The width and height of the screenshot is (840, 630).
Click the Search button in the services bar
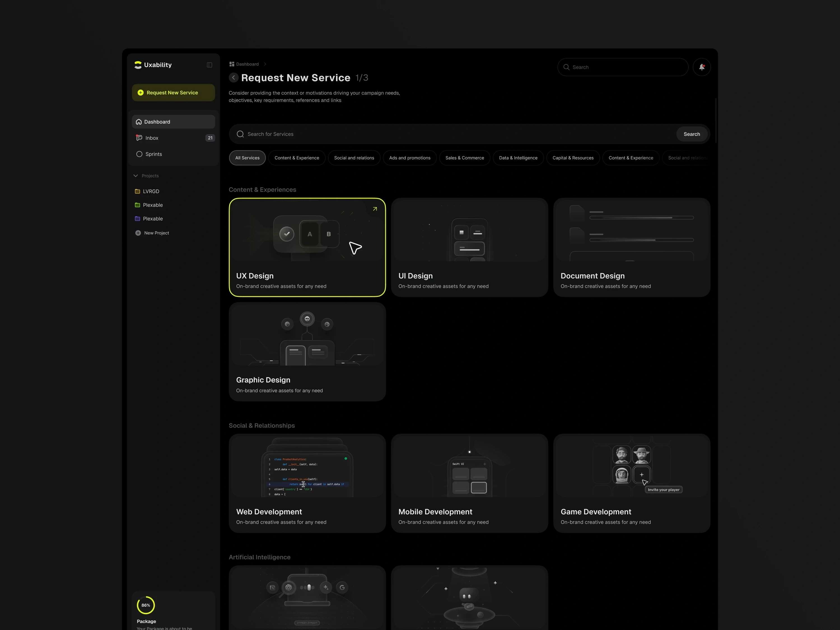(x=692, y=134)
